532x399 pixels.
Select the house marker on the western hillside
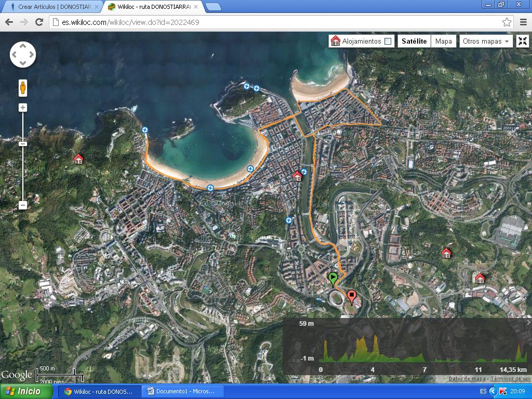pos(78,159)
